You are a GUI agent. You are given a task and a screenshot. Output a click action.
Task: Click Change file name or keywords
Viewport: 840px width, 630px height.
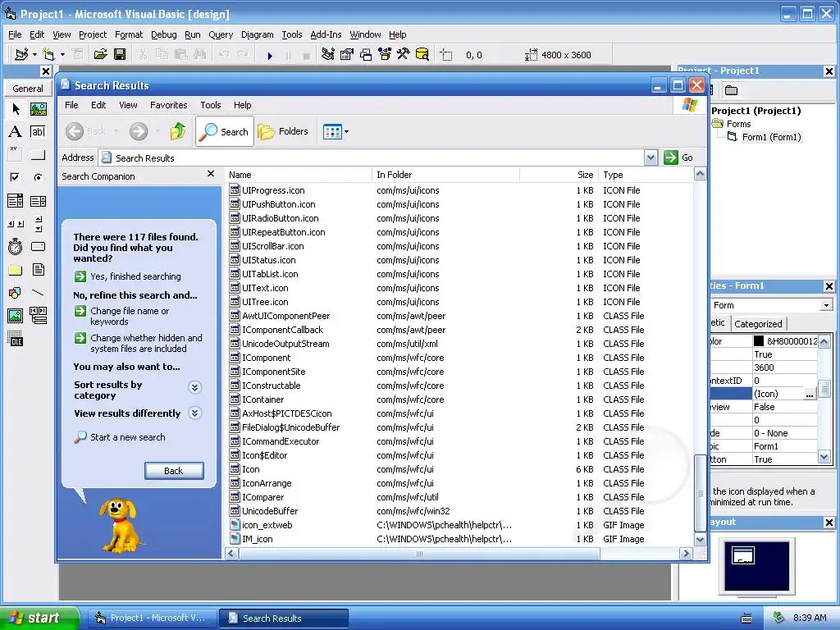(x=130, y=316)
